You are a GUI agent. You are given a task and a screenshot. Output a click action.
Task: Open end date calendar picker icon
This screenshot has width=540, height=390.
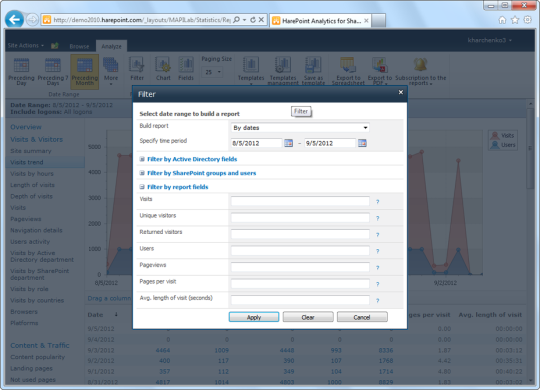[x=362, y=143]
